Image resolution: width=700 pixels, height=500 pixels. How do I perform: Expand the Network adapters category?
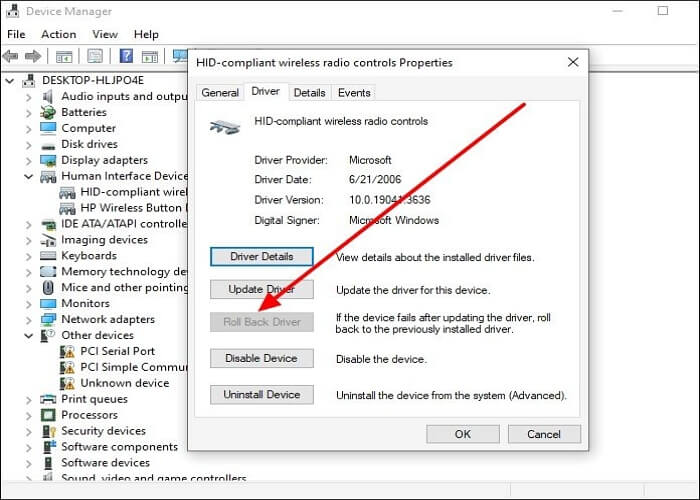coord(29,320)
